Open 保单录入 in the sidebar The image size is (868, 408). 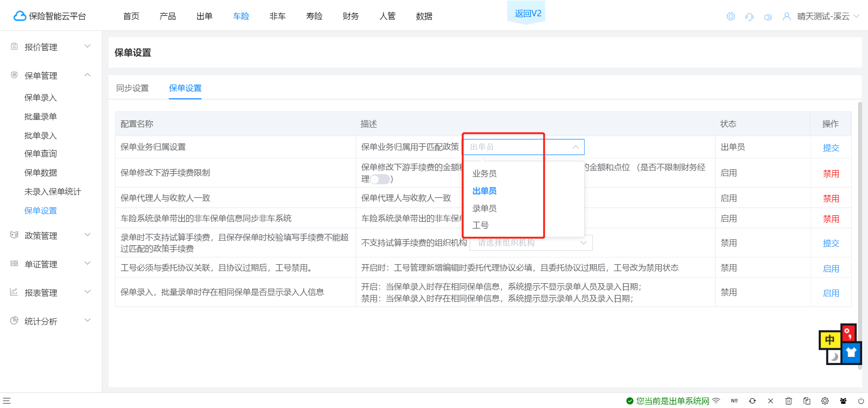(41, 98)
